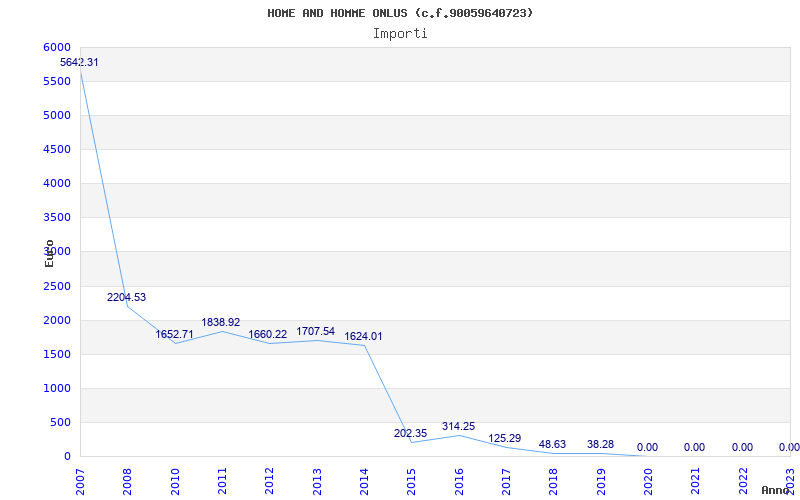Screen dimensions: 800x500
Task: Click the 5642.31 data label
Action: 79,62
